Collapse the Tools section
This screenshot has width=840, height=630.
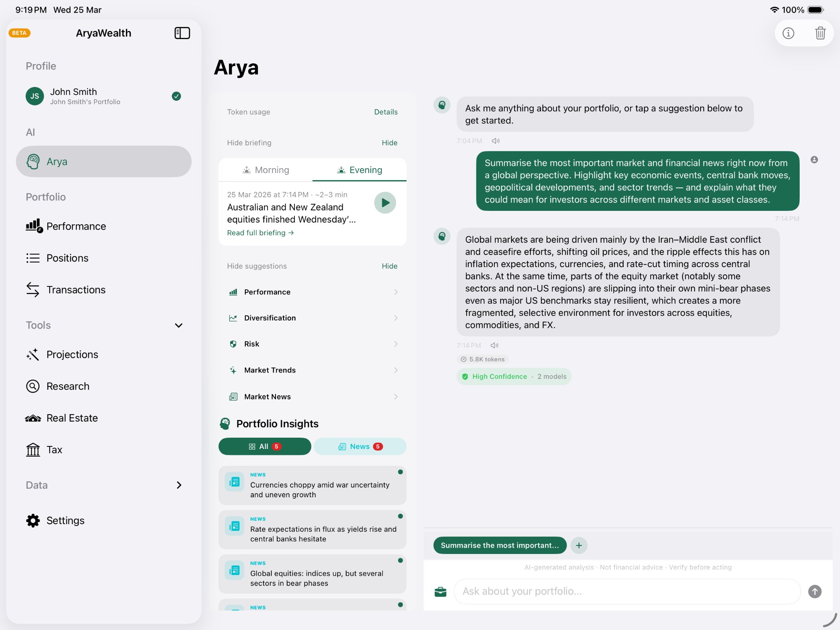click(178, 325)
